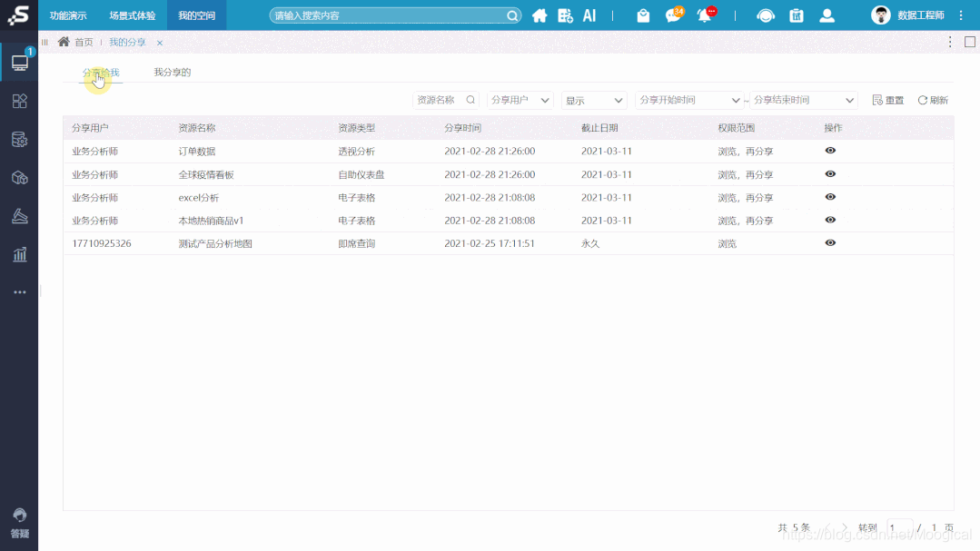View shared resource excel分析 eye icon
980x551 pixels.
coord(830,197)
